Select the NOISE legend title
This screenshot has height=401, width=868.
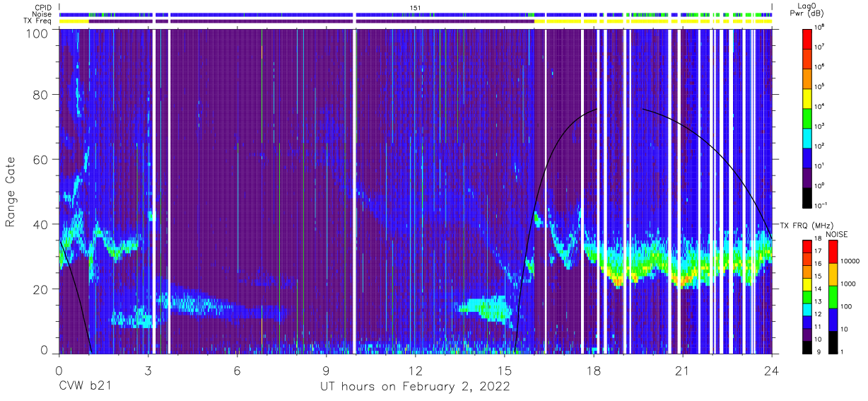(x=836, y=233)
